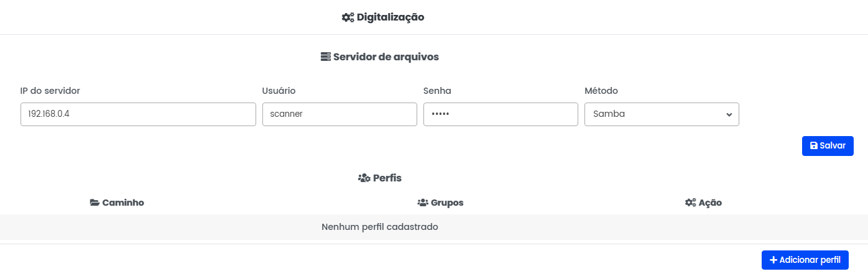Click the Grupos column header
Image resolution: width=868 pixels, height=279 pixels.
tap(446, 203)
